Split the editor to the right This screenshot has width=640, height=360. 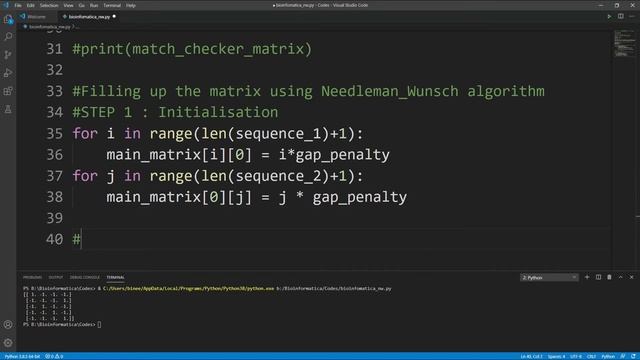(620, 16)
